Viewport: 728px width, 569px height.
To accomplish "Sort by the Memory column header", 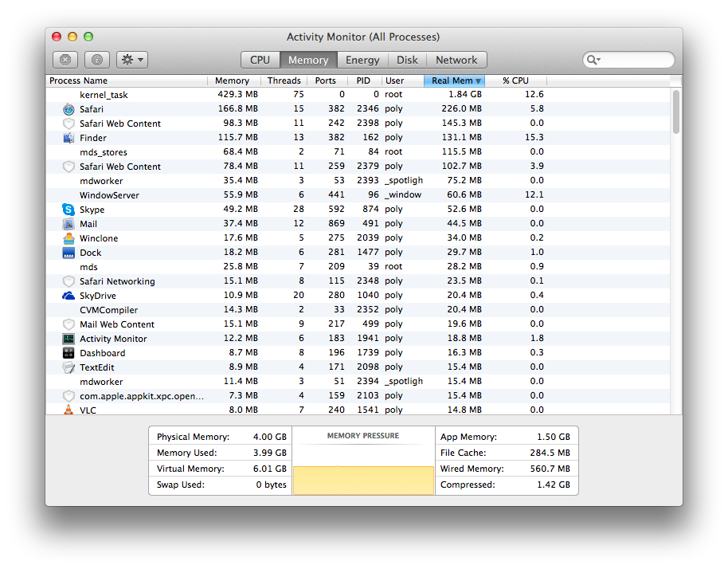I will click(234, 80).
